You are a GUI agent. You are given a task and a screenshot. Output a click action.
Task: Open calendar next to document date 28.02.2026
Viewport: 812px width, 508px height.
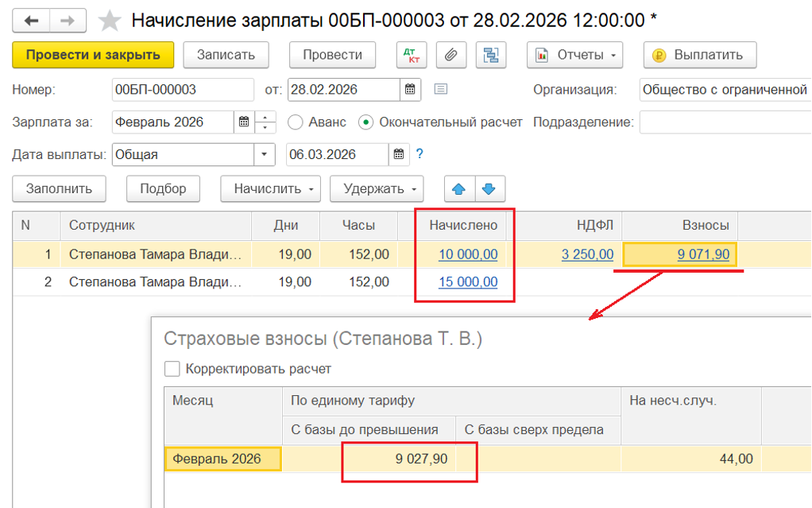410,88
